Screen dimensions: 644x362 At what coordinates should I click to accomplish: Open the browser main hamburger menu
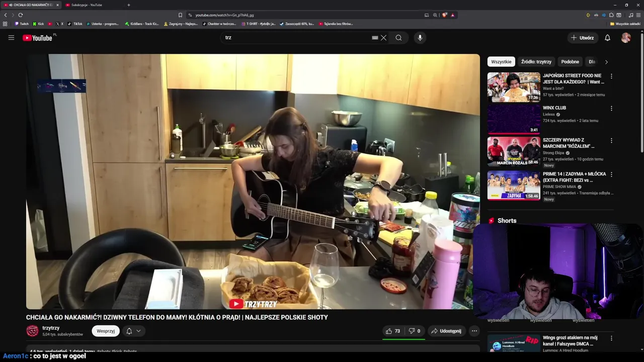pos(638,15)
